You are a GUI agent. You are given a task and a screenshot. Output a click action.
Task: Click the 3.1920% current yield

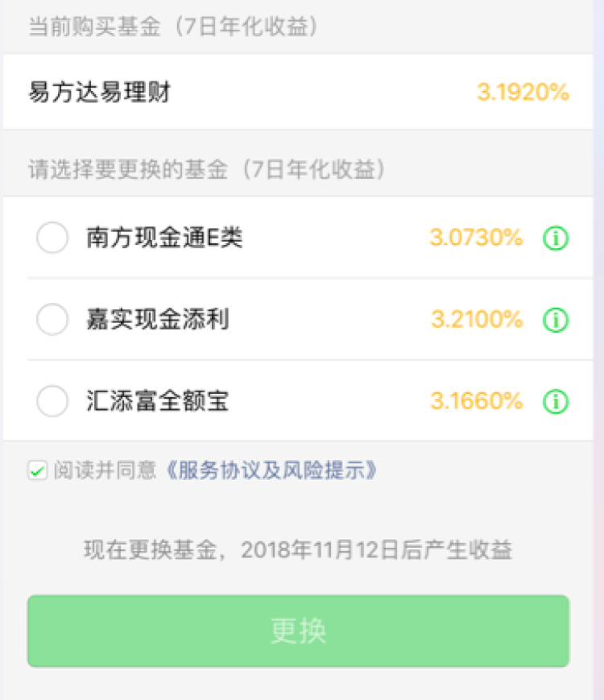(523, 92)
